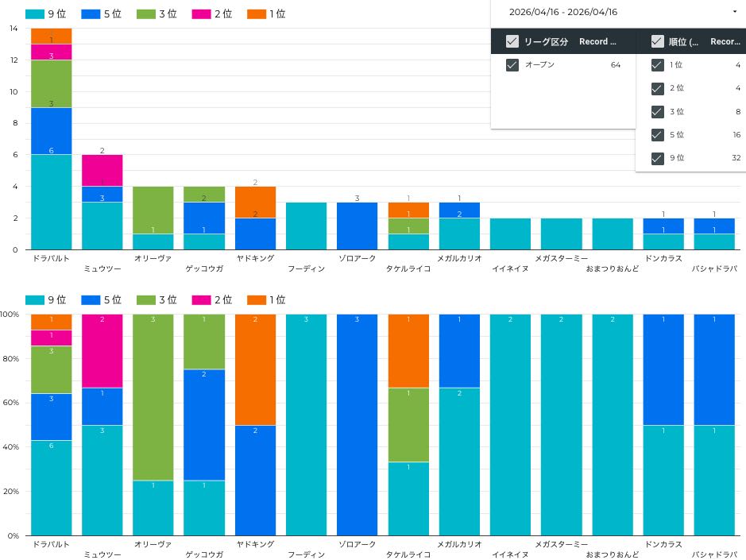This screenshot has height=560, width=746.
Task: Click the 2026/04/16 date range field
Action: point(563,12)
